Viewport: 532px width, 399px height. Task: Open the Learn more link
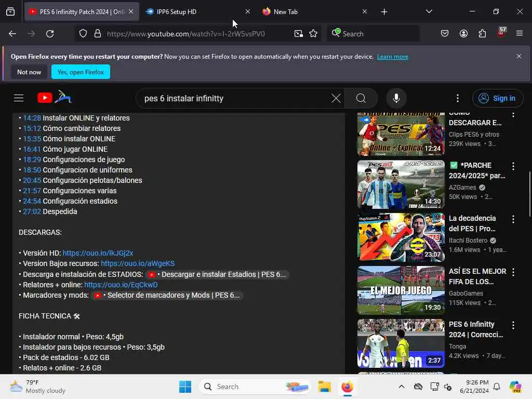click(393, 57)
